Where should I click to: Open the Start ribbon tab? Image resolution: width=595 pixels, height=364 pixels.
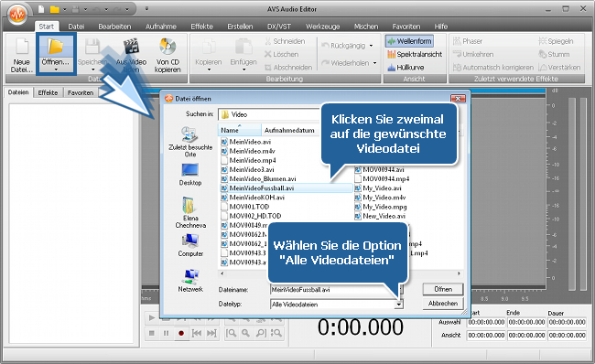pyautogui.click(x=47, y=27)
